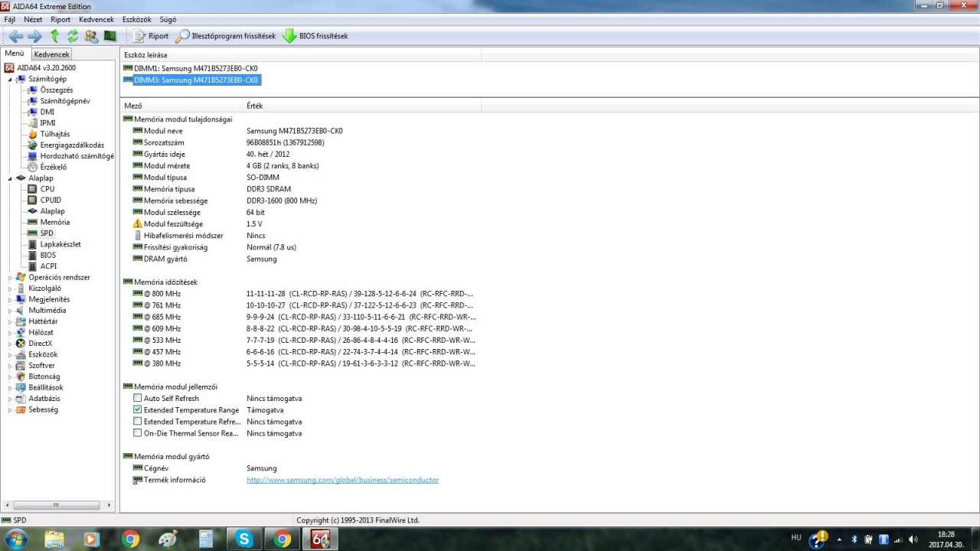
Task: Click the Érték column header
Action: click(x=361, y=106)
